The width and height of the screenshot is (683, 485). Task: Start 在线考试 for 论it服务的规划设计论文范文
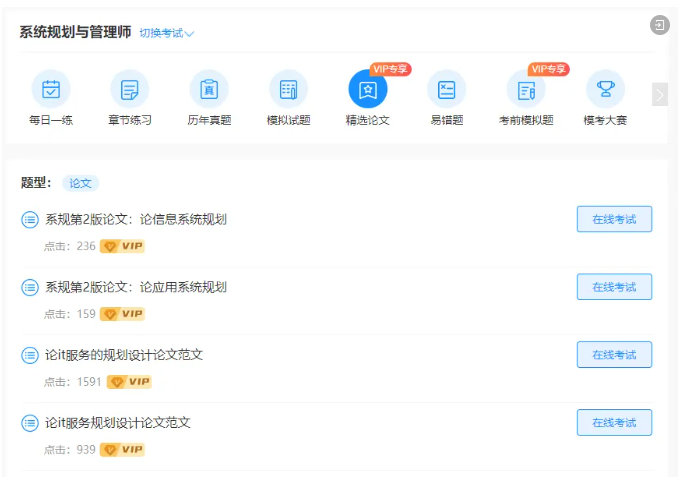point(614,355)
